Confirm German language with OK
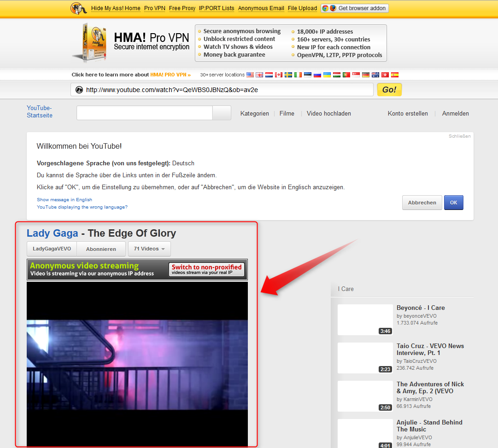 pyautogui.click(x=453, y=203)
